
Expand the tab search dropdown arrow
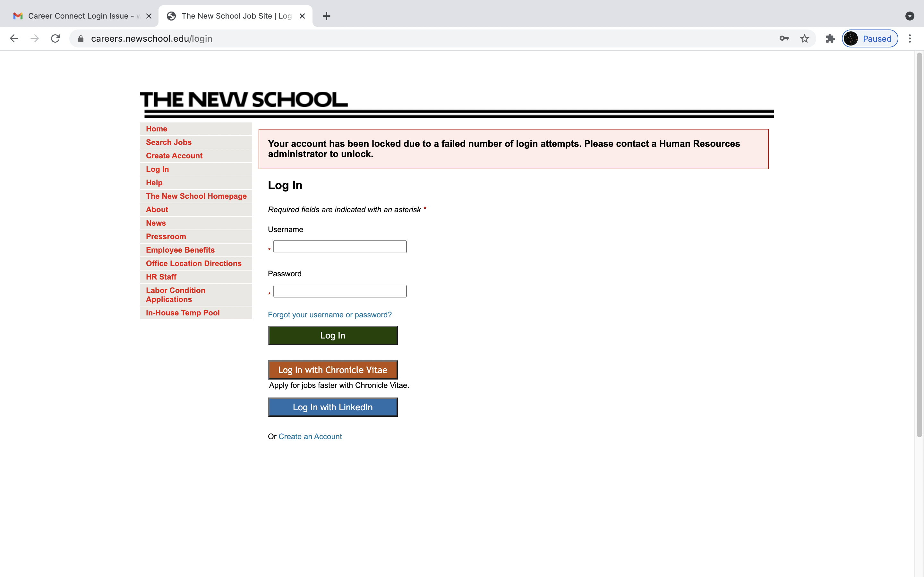[x=910, y=16]
